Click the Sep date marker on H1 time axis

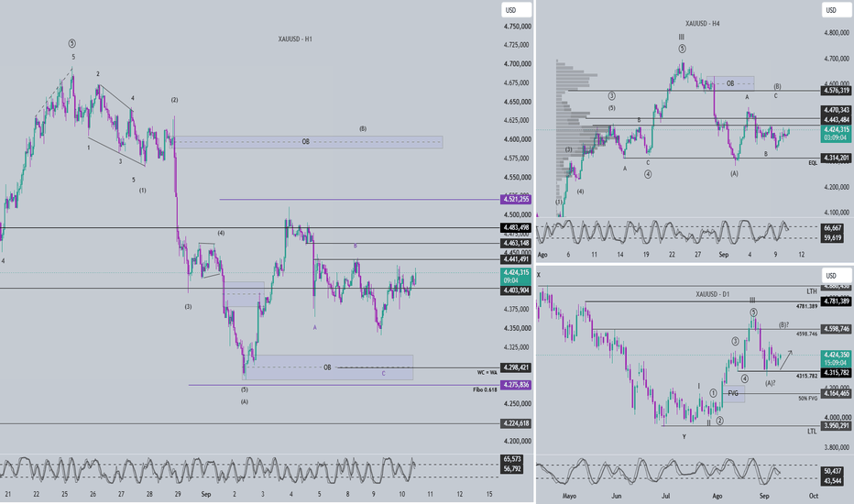[x=206, y=495]
